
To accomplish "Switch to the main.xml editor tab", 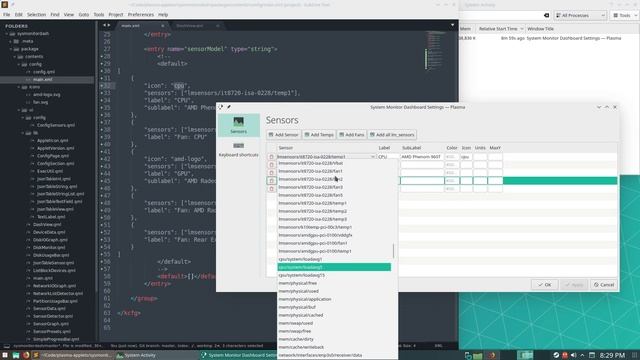I will point(141,26).
